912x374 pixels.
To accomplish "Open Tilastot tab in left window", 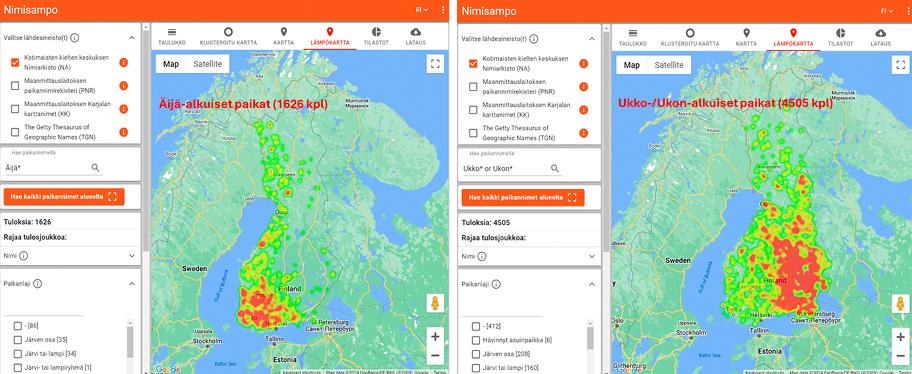I will tap(376, 37).
